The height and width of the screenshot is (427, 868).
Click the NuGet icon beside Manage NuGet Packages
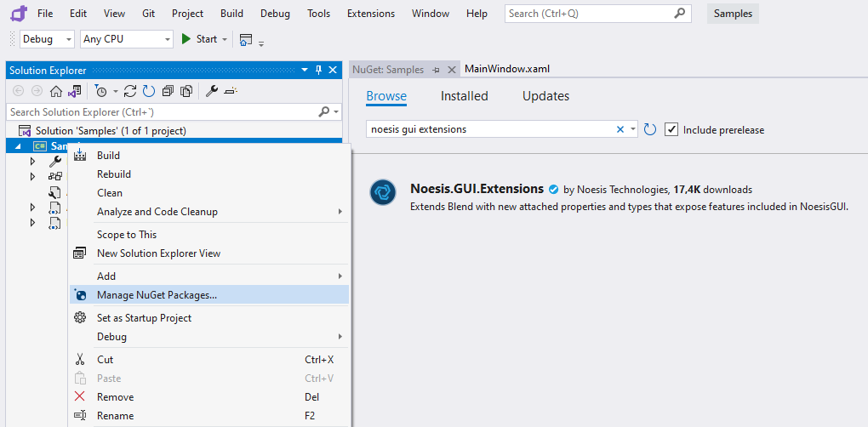(x=80, y=295)
